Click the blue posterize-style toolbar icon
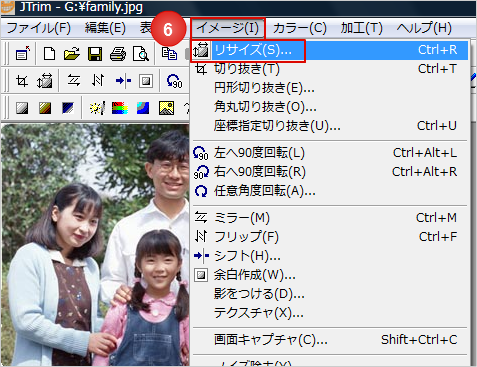 143,108
